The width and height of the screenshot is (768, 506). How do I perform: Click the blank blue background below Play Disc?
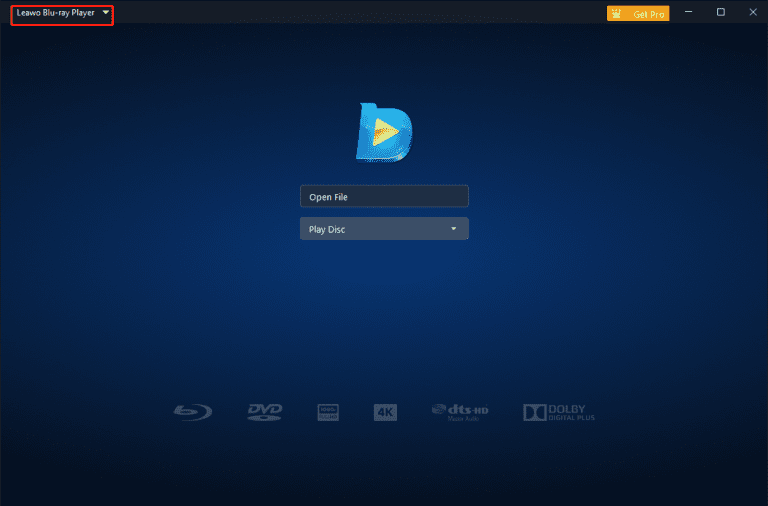coord(384,320)
